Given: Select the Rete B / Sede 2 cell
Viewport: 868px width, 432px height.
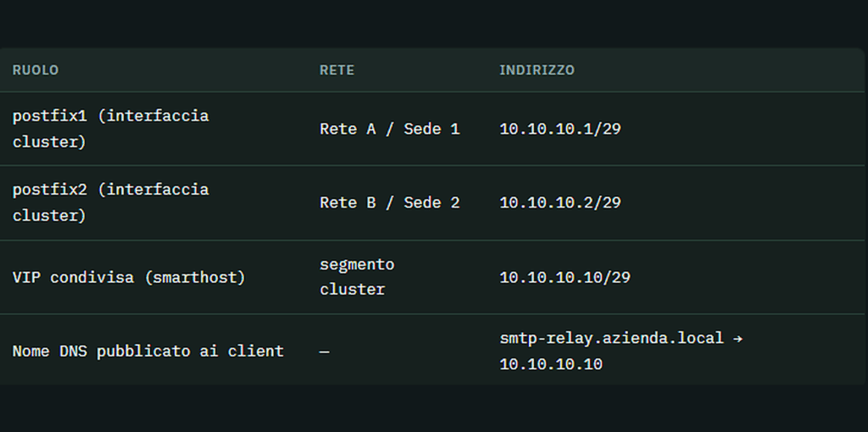Looking at the screenshot, I should [x=390, y=202].
